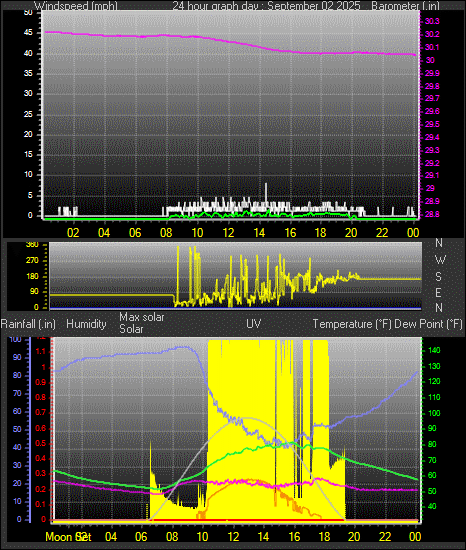Click the 'S' compass direction label

click(x=438, y=277)
